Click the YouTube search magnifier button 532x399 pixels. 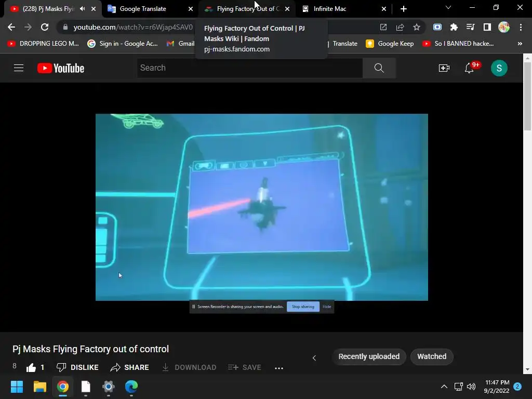(379, 68)
